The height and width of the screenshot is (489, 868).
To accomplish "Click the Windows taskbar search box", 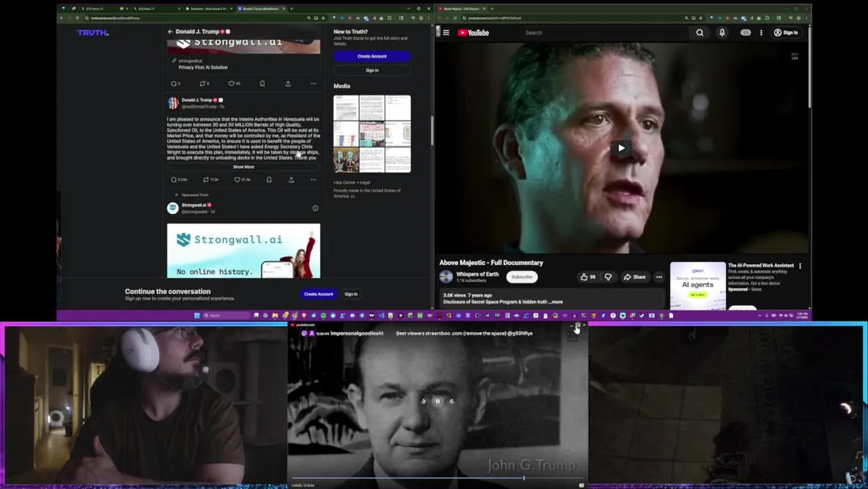I will click(227, 315).
